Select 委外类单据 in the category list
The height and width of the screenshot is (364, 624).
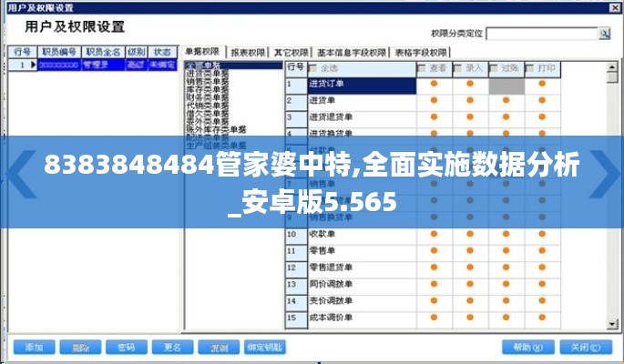[x=208, y=121]
